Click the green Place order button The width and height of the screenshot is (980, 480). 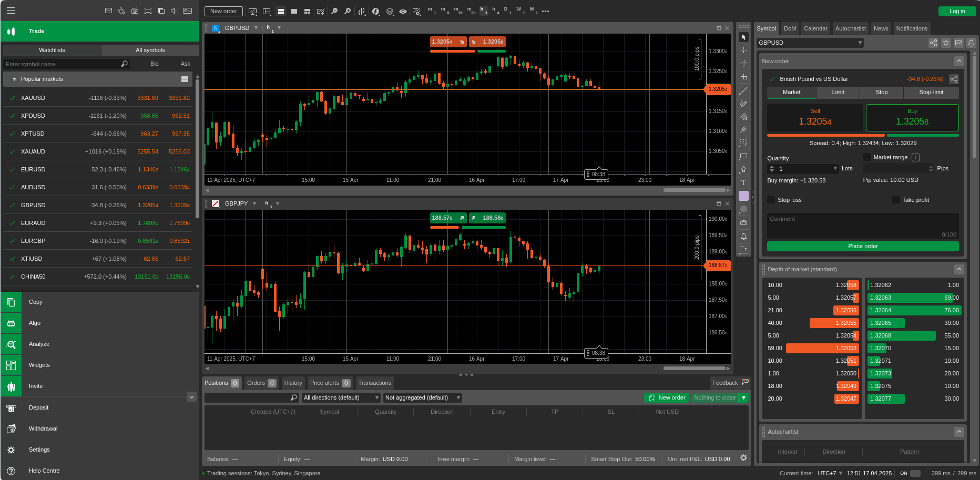[863, 246]
